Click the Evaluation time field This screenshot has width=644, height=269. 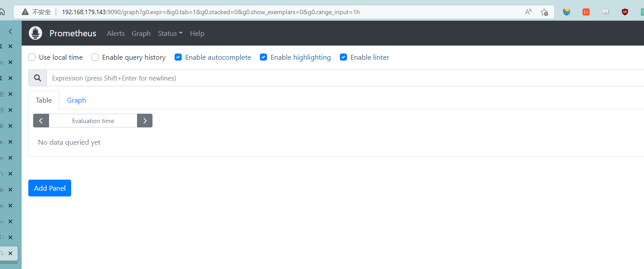[x=93, y=121]
